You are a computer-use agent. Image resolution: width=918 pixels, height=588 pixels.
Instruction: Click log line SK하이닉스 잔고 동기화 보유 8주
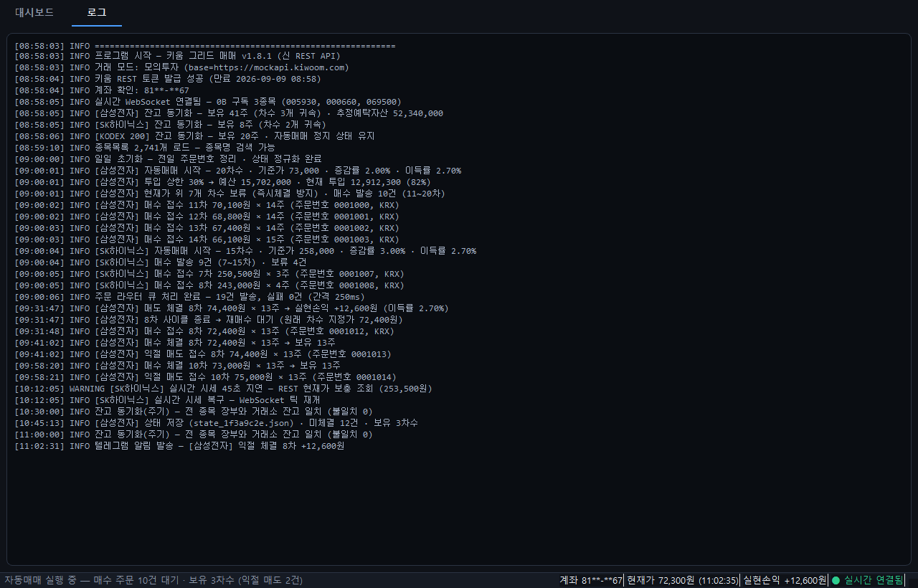tap(171, 125)
